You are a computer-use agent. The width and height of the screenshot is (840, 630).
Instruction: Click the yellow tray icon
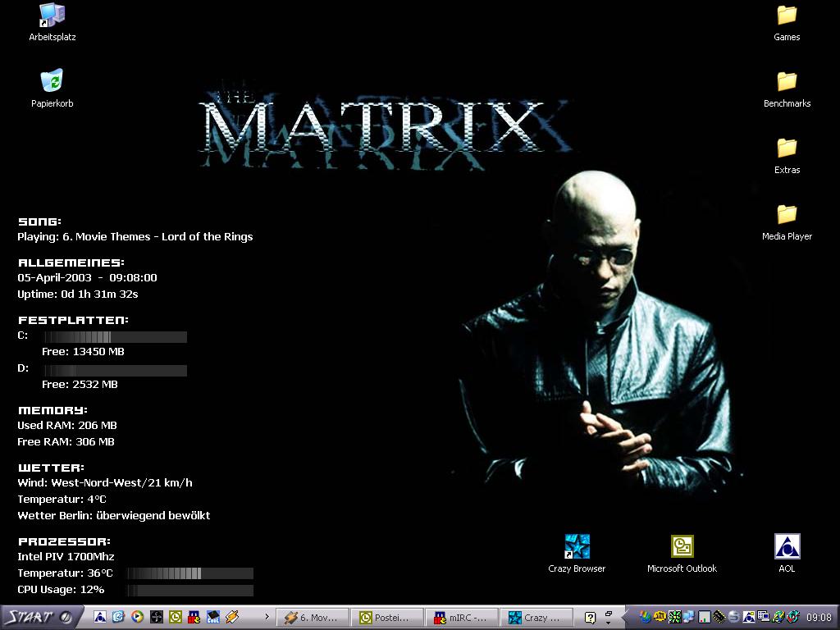tap(660, 617)
